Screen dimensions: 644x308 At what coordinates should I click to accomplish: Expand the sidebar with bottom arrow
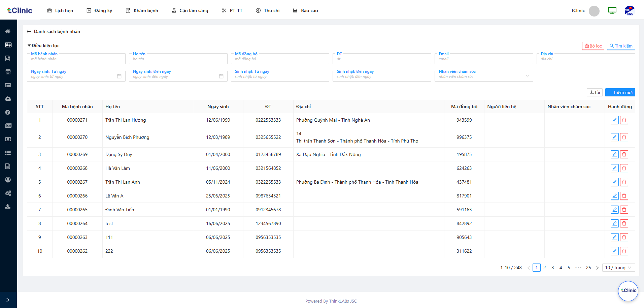(8, 300)
